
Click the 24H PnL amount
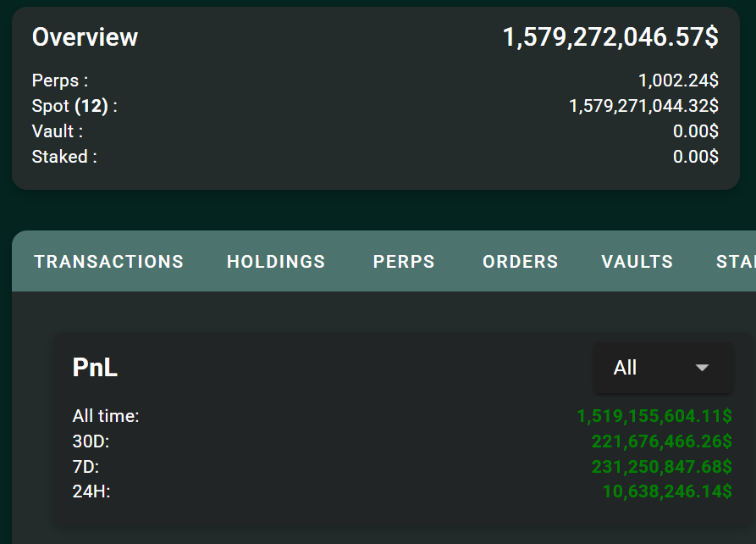pos(666,491)
